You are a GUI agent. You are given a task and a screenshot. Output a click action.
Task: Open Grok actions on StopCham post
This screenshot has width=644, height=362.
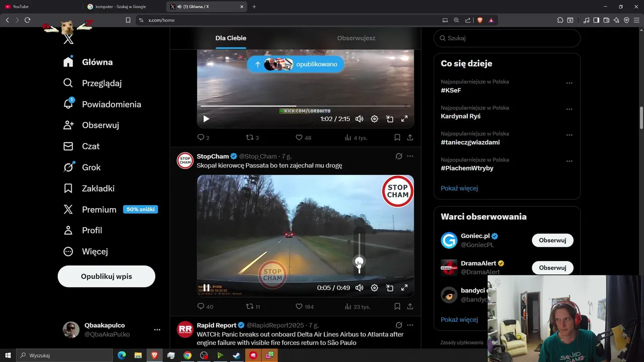click(399, 156)
